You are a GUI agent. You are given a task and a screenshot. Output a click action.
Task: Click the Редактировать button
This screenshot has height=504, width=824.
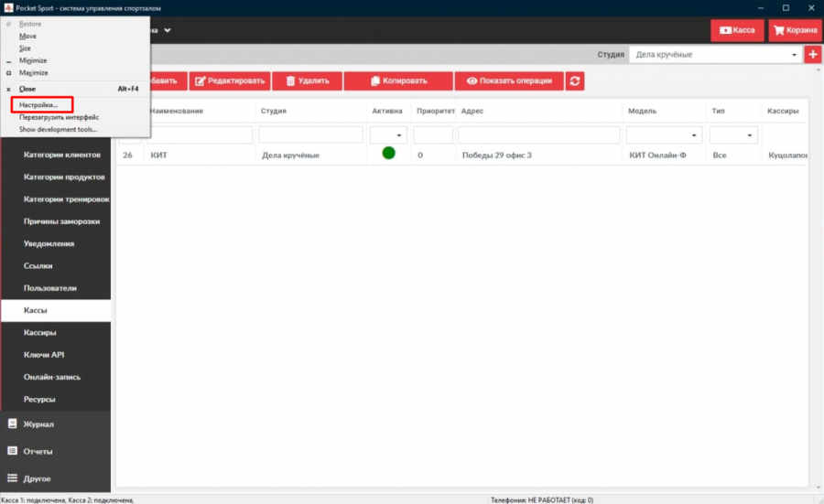pos(230,80)
